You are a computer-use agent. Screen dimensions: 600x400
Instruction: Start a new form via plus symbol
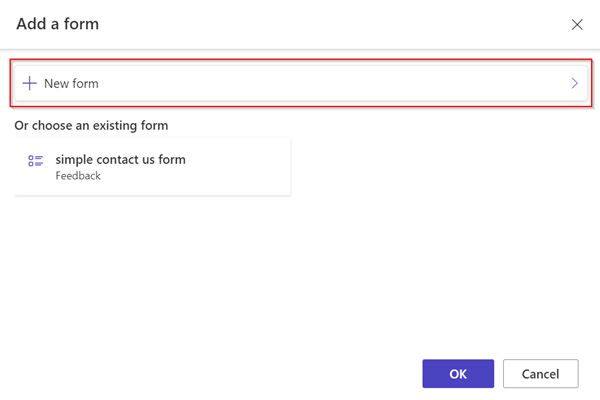pos(29,83)
